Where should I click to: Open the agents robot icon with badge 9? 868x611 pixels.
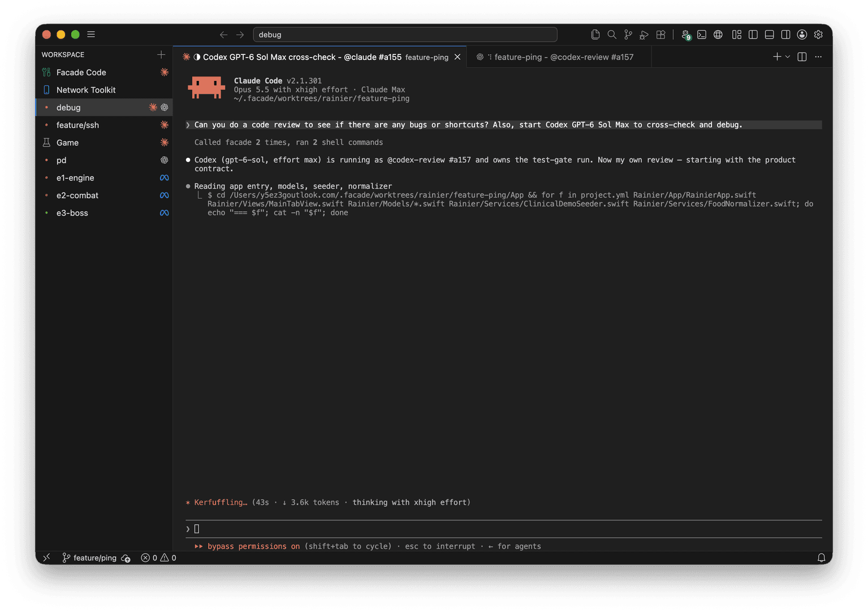click(686, 35)
